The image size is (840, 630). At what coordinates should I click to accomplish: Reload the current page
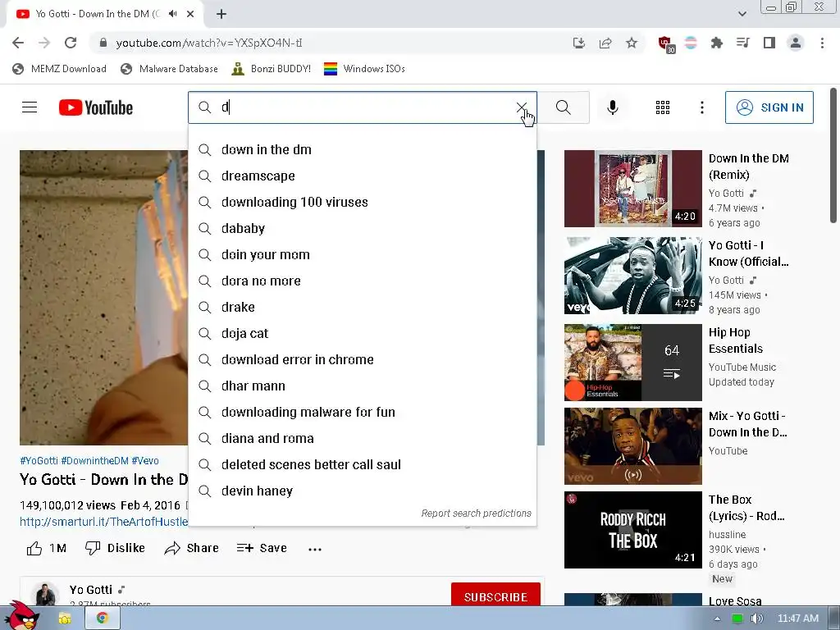click(x=71, y=43)
